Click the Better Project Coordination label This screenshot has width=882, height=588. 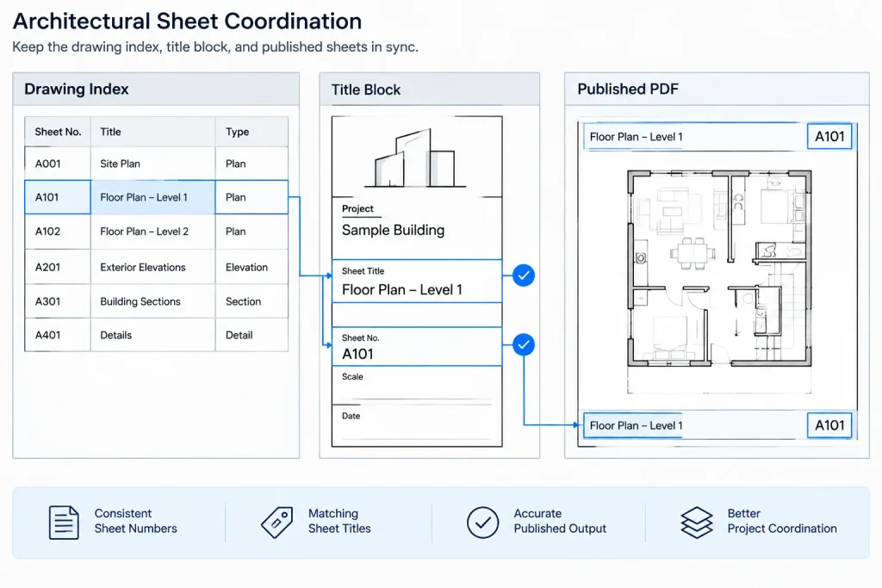782,521
